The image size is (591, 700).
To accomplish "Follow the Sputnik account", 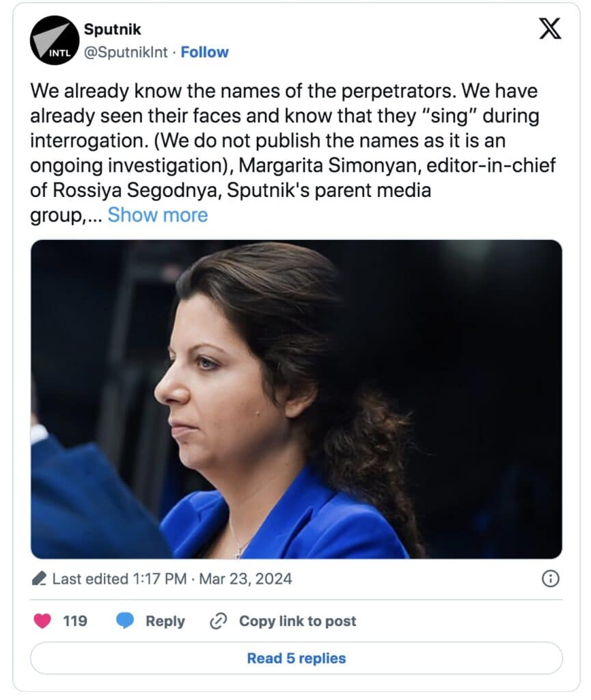I will pos(204,52).
